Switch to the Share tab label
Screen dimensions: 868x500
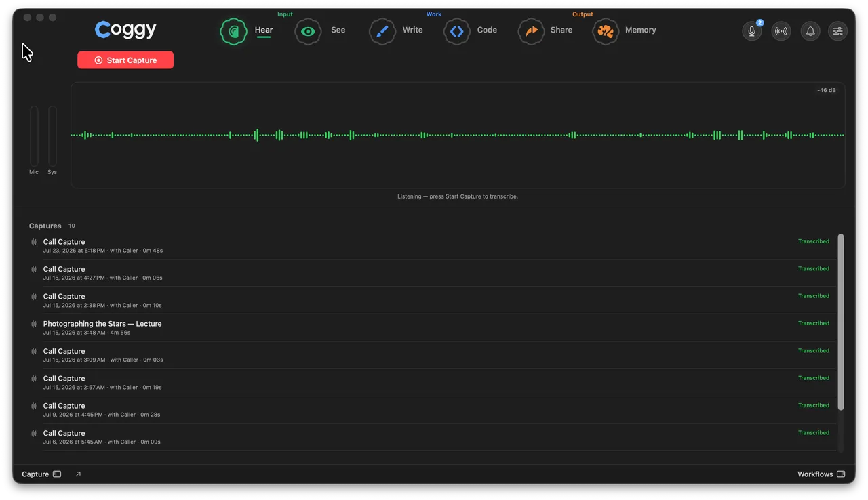(561, 30)
